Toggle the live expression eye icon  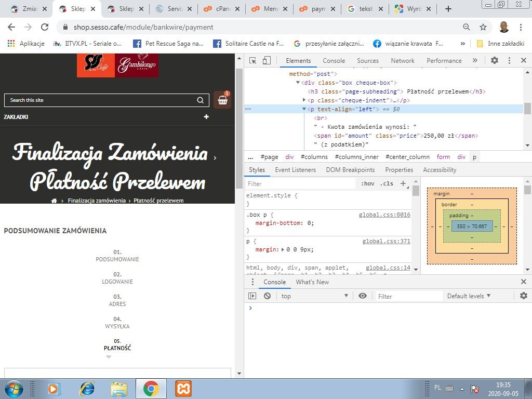click(363, 296)
